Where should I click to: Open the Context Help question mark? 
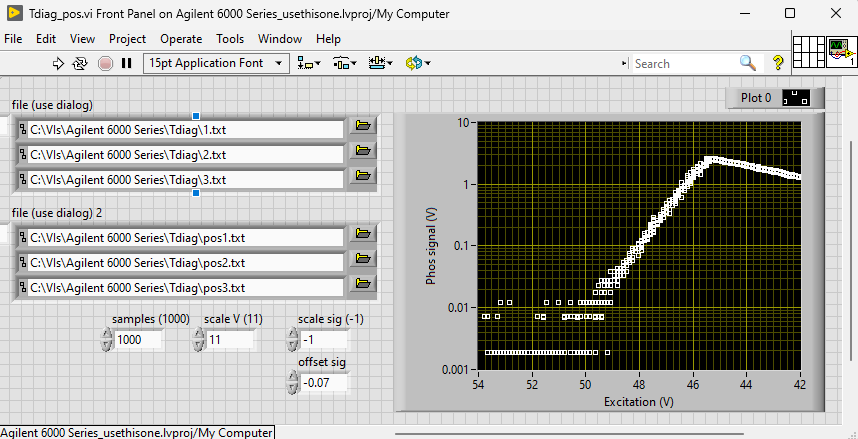pos(778,63)
